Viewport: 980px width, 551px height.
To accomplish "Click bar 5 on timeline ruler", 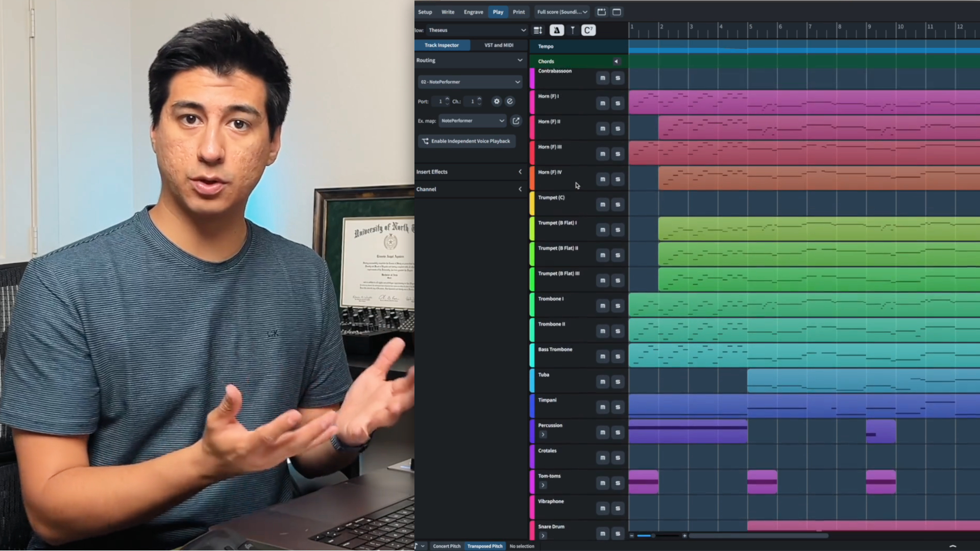I will 750,27.
